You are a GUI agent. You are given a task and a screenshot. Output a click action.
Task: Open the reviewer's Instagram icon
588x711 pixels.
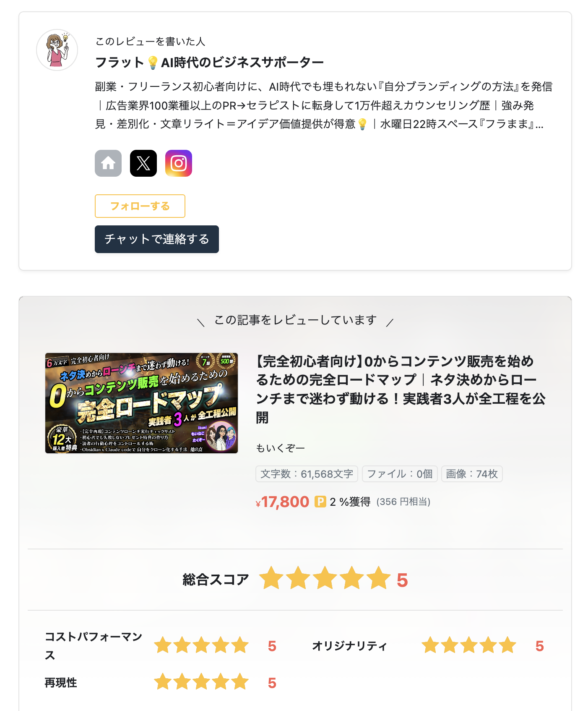(x=179, y=163)
